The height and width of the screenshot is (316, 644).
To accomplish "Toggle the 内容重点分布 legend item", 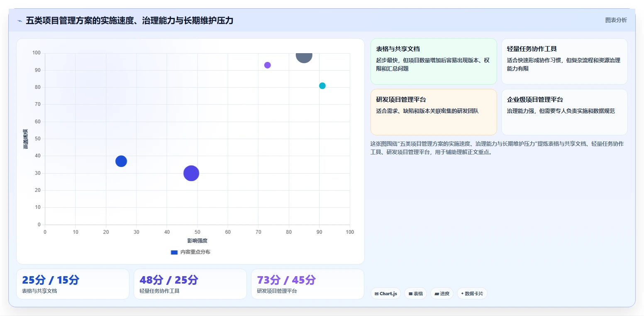I will [190, 252].
